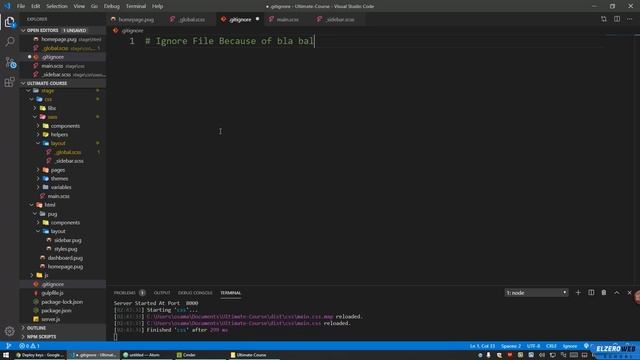Add a new terminal with plus icon
Screen dimensions: 640x360
578,293
